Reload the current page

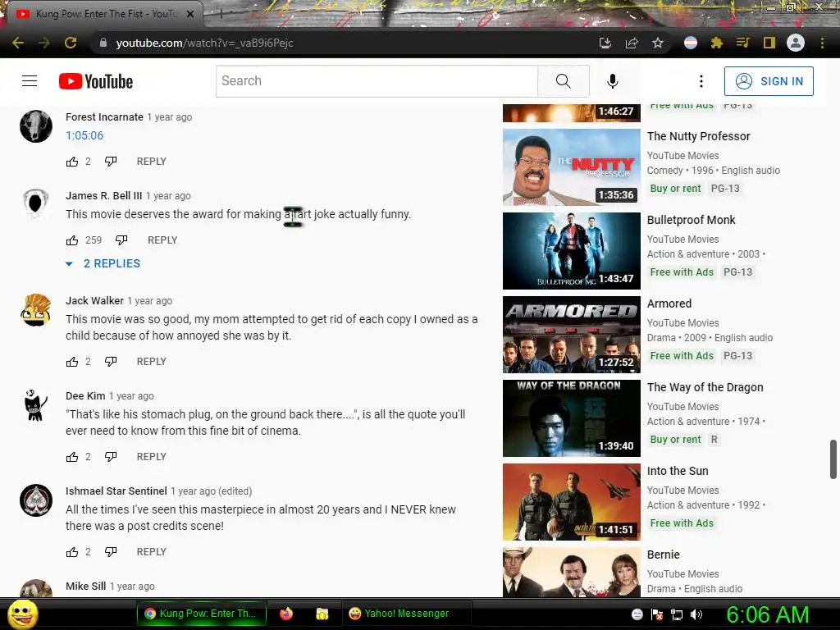coord(71,43)
